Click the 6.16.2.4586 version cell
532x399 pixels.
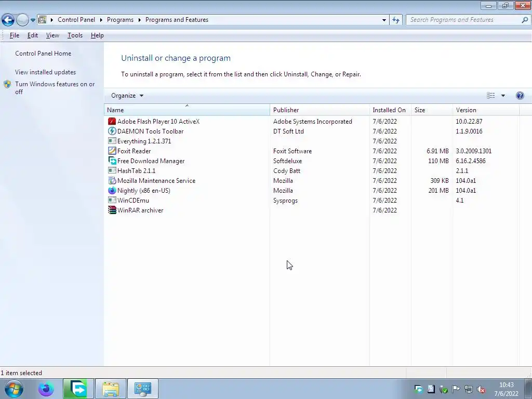pyautogui.click(x=471, y=161)
